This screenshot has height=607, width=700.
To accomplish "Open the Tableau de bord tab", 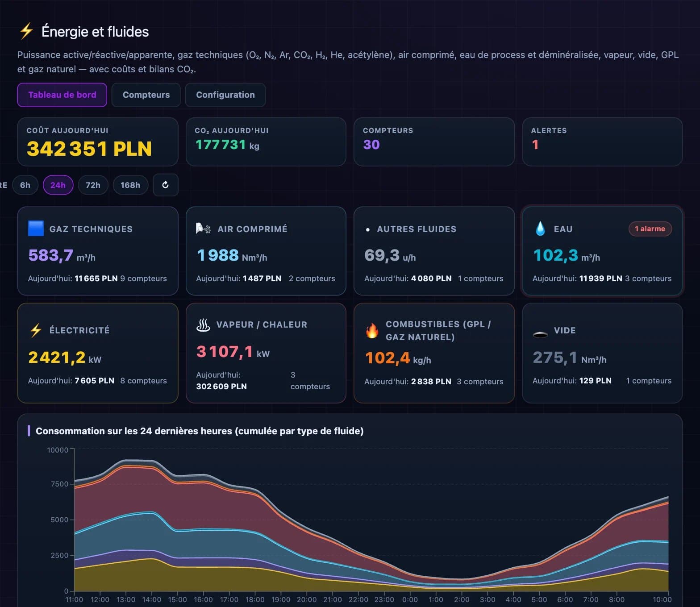I will pos(62,95).
